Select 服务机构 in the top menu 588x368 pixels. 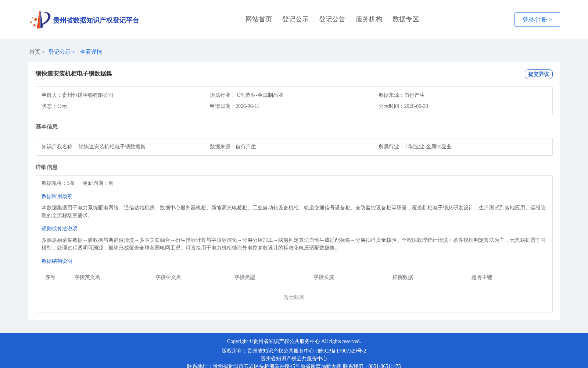pyautogui.click(x=369, y=19)
